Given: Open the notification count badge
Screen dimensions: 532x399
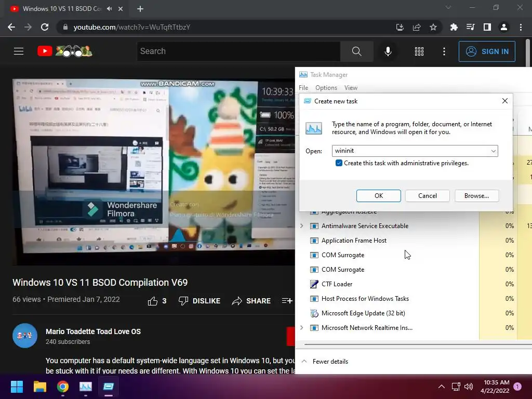Looking at the screenshot, I should (x=517, y=387).
